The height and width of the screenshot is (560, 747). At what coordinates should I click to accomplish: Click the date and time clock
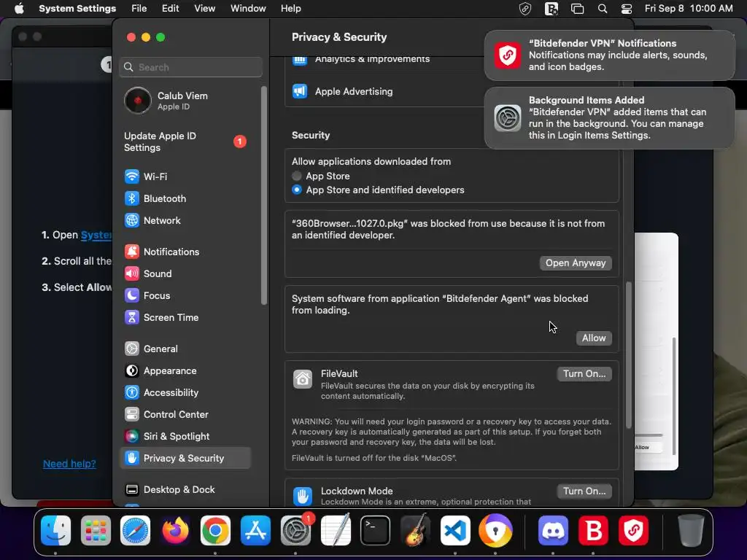[689, 9]
